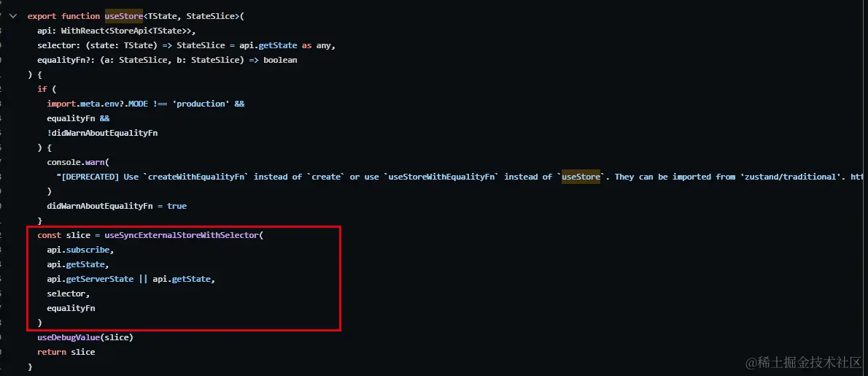Viewport: 868px width, 376px height.
Task: Click '`useStoreWithEqualityFn`' in the warning string
Action: (441, 177)
